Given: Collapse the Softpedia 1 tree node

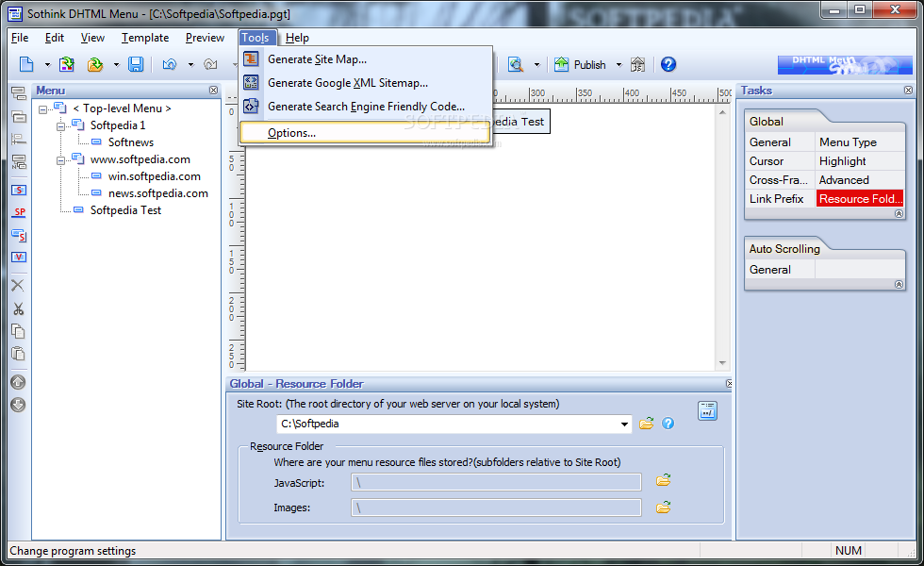Looking at the screenshot, I should tap(60, 126).
